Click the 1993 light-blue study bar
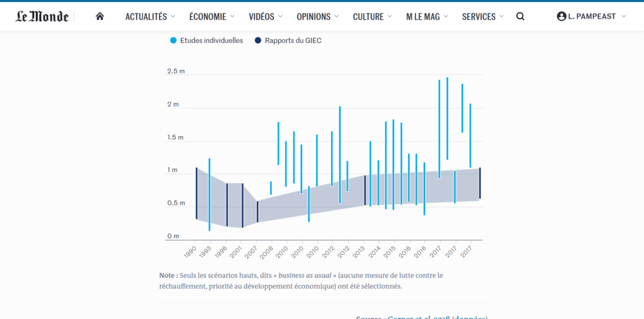Image resolution: width=644 pixels, height=319 pixels. tap(209, 195)
